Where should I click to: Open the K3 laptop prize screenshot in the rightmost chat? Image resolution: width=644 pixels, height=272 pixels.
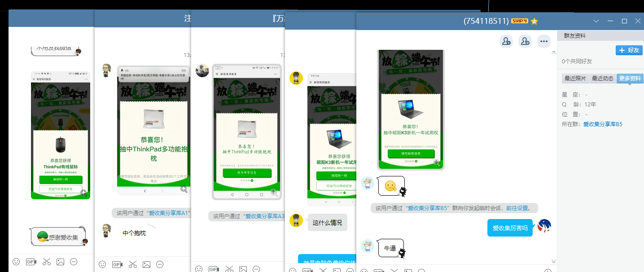[411, 110]
